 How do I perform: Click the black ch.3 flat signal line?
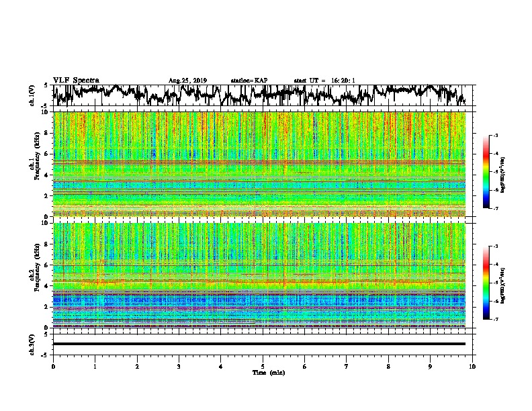(x=259, y=344)
